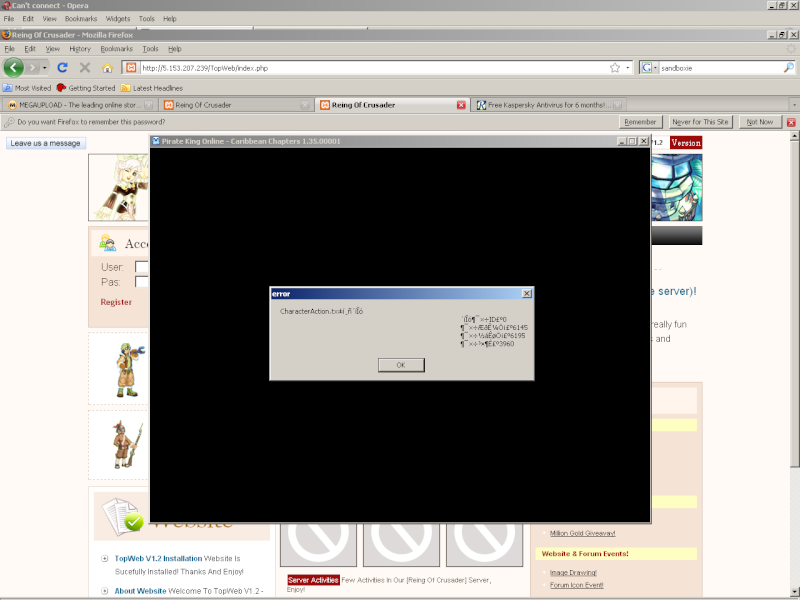Click OK in the error dialog
Image resolution: width=800 pixels, height=600 pixels.
[401, 365]
